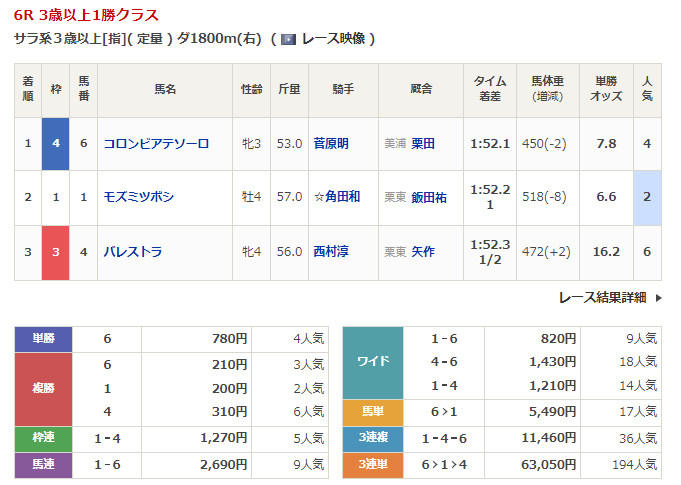The width and height of the screenshot is (681, 485).
Task: Select jockey 角田和 link
Action: (x=336, y=197)
